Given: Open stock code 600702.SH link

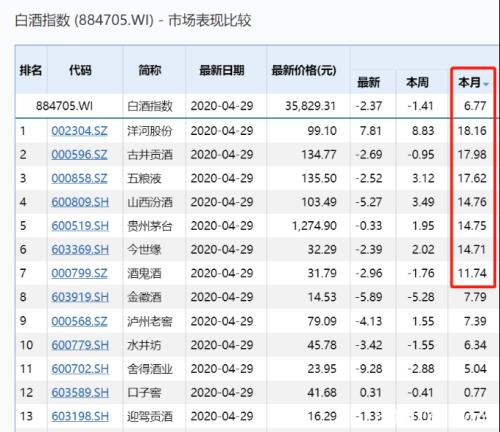Looking at the screenshot, I should (80, 369).
